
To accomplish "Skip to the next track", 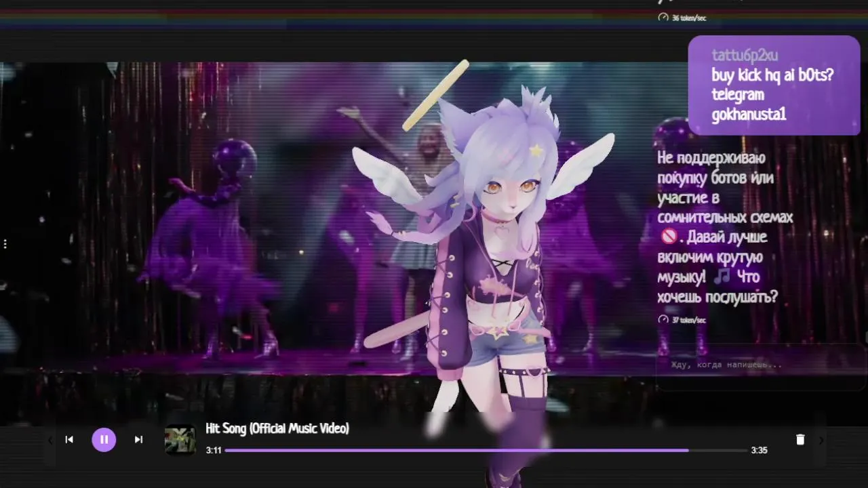I will tap(138, 439).
